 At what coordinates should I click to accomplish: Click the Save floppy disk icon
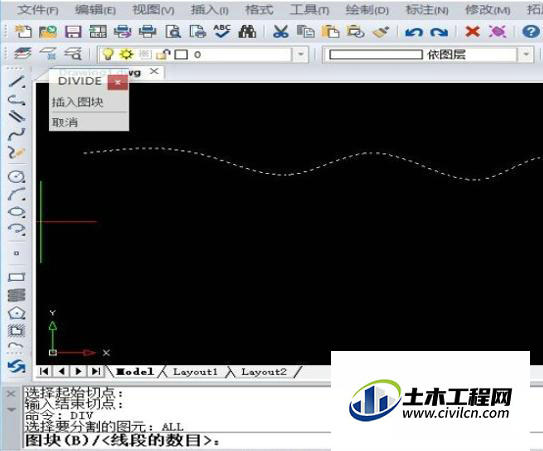click(73, 32)
